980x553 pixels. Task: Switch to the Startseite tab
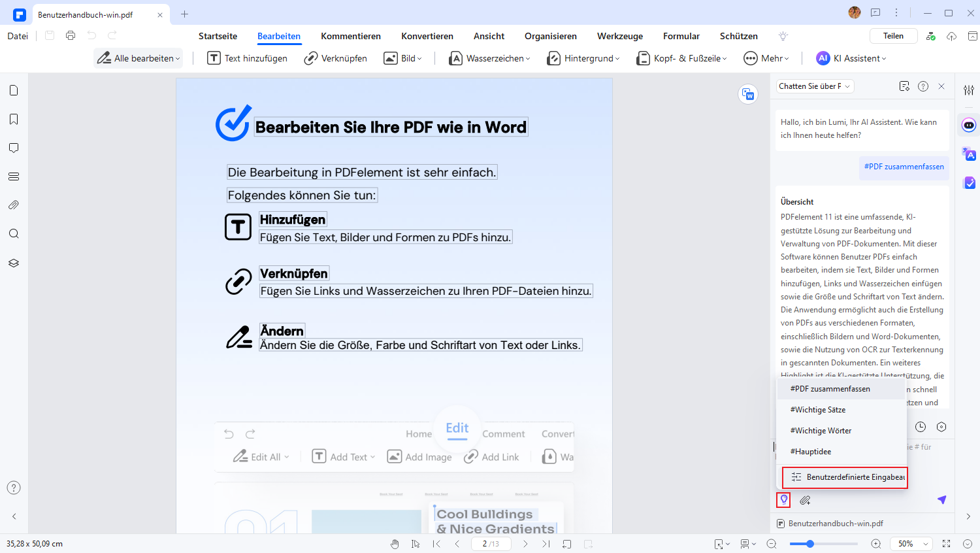tap(218, 36)
